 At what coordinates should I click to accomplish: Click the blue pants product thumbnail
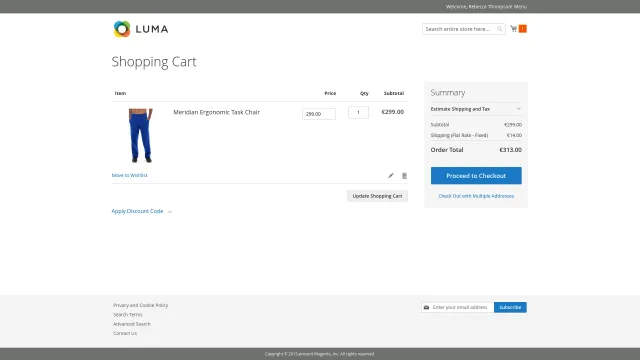pyautogui.click(x=140, y=136)
